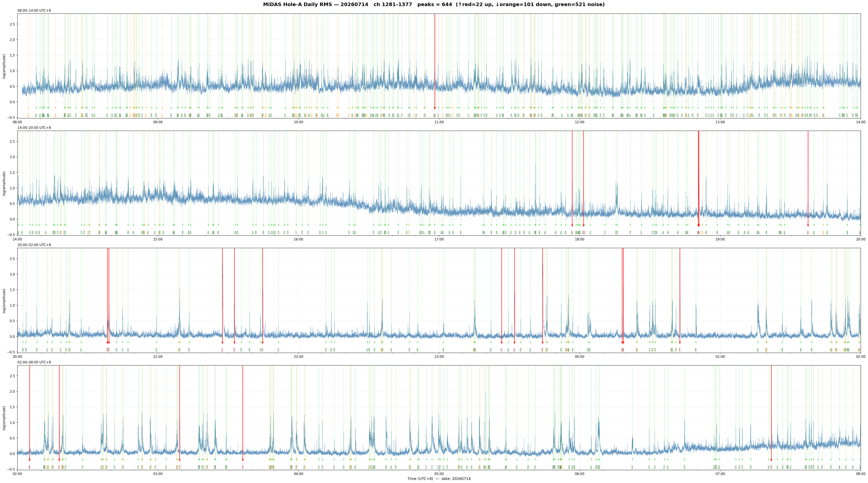The image size is (868, 483).
Task: Click the green peak number label 484
Action: pos(782,350)
